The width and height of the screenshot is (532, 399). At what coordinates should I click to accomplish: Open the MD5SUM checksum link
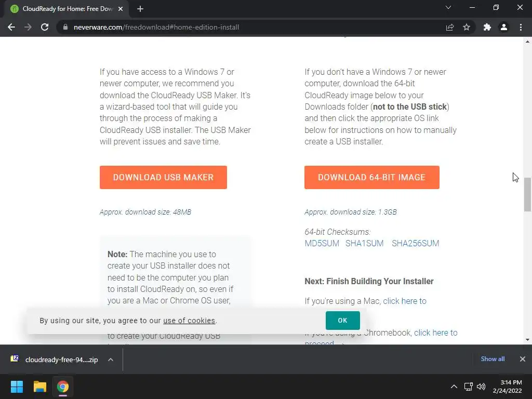[322, 243]
